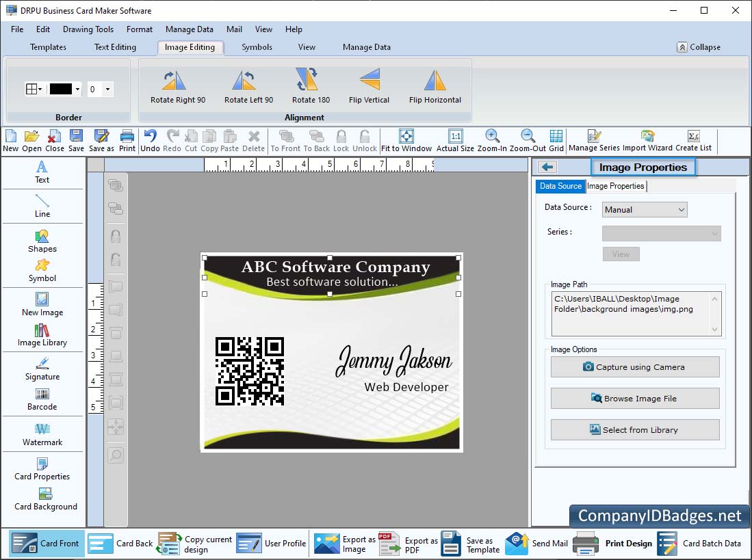Switch to Card Back view

coord(121,543)
